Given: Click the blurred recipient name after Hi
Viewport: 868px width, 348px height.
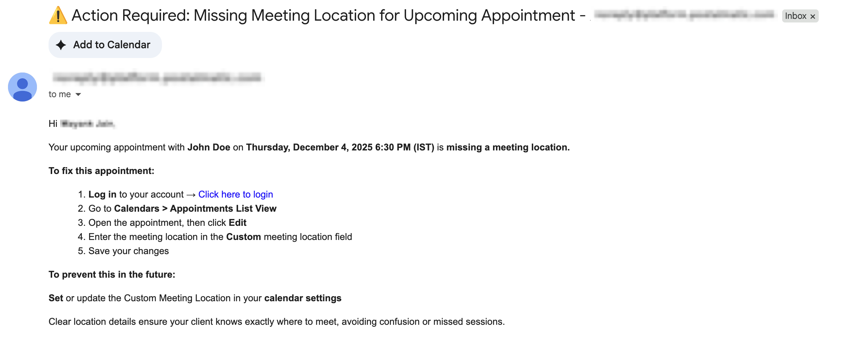Looking at the screenshot, I should point(87,124).
